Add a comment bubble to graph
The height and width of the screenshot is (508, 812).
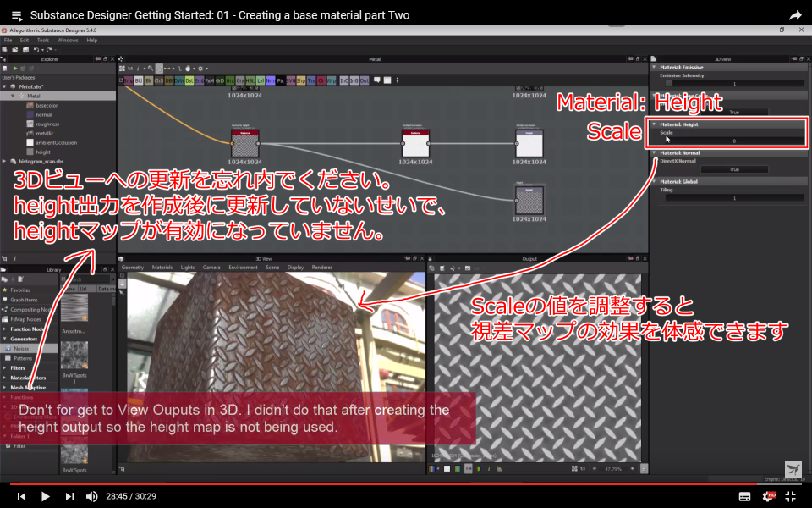(x=377, y=80)
